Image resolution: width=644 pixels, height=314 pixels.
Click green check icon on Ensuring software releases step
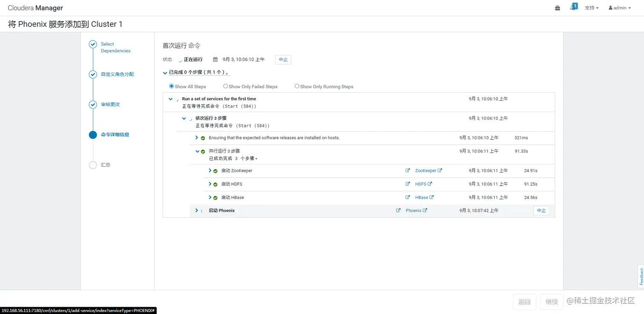[203, 138]
